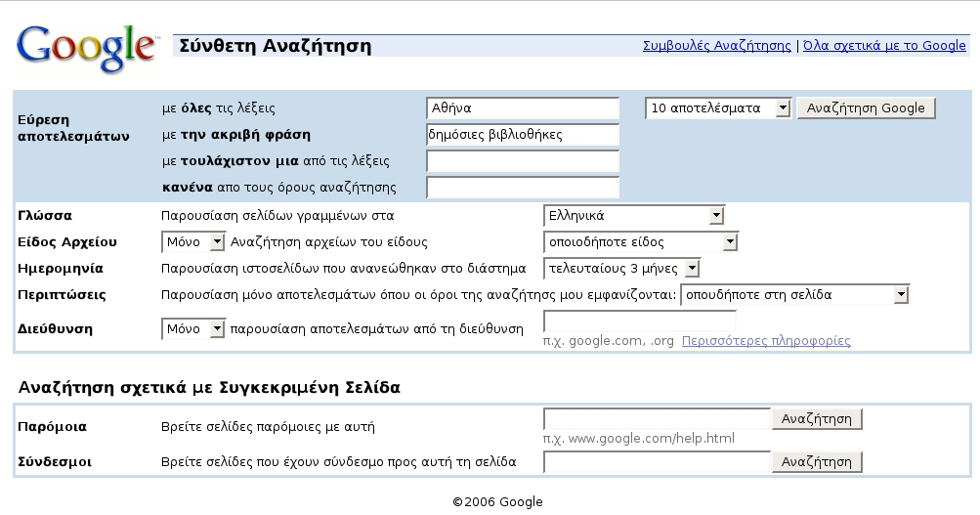Viewport: 980px width, 515px height.
Task: Focus the 'με τουλάχιστον μια' words field
Action: click(x=523, y=161)
